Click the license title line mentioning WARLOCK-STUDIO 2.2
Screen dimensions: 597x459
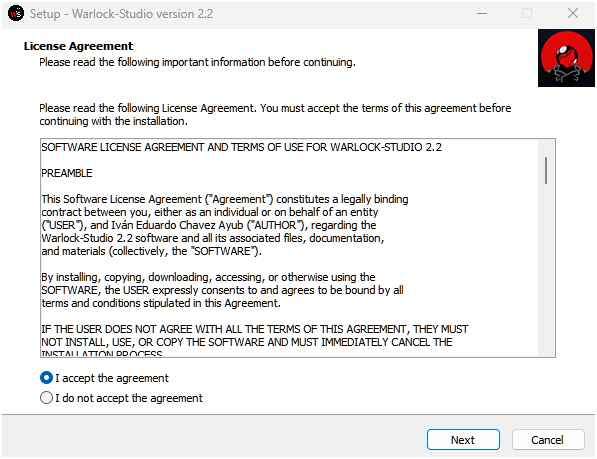click(x=241, y=147)
